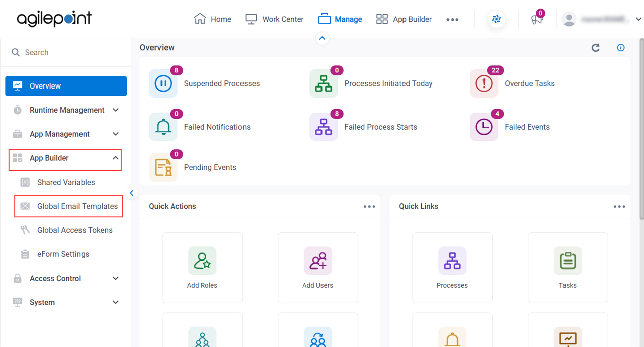Click Failed Events label
Screen dimensions: 644x347
click(527, 127)
